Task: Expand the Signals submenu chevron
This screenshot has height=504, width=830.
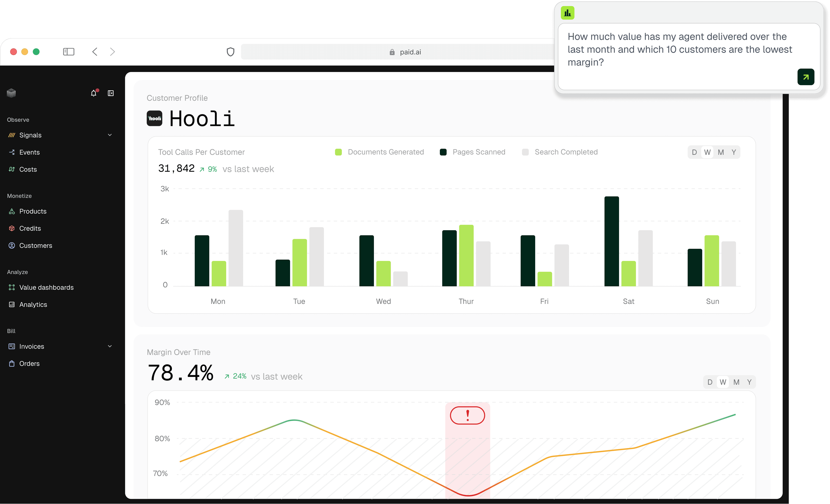Action: tap(109, 135)
